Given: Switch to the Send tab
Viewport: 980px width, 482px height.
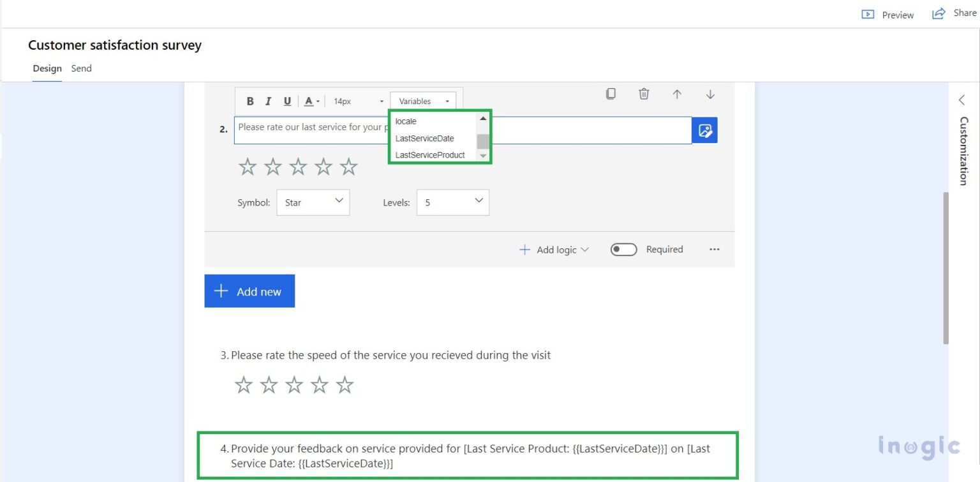Looking at the screenshot, I should [81, 68].
